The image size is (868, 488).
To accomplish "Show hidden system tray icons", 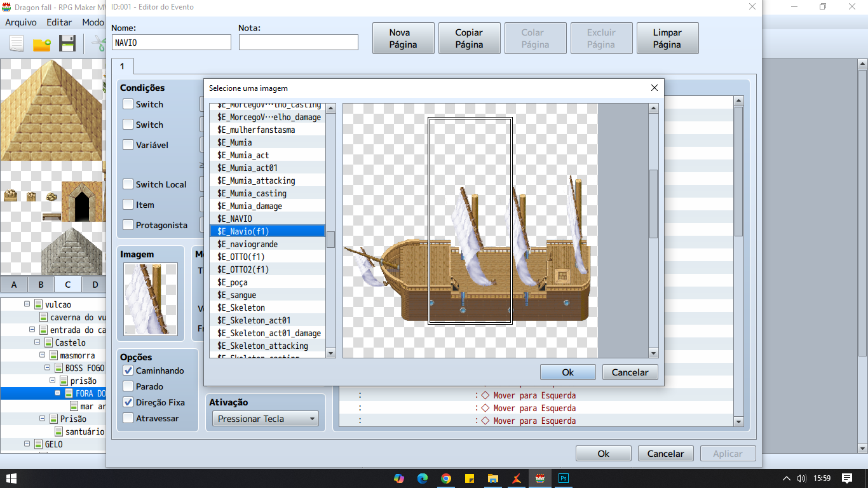I will click(x=787, y=478).
